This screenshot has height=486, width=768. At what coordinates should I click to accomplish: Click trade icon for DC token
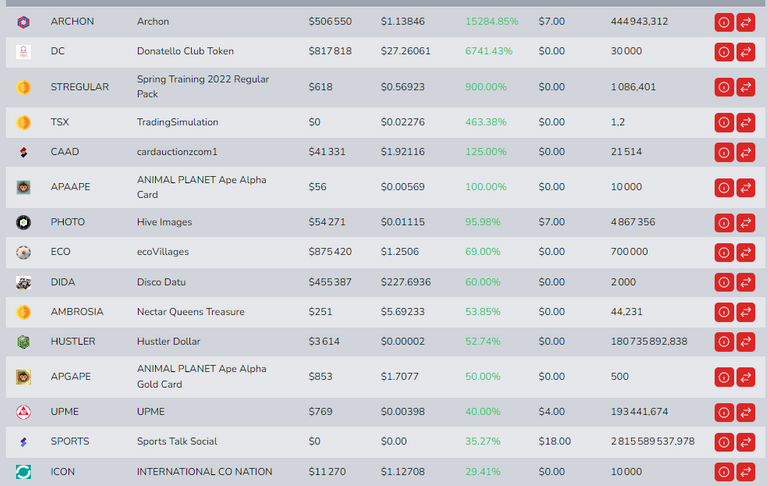(745, 52)
